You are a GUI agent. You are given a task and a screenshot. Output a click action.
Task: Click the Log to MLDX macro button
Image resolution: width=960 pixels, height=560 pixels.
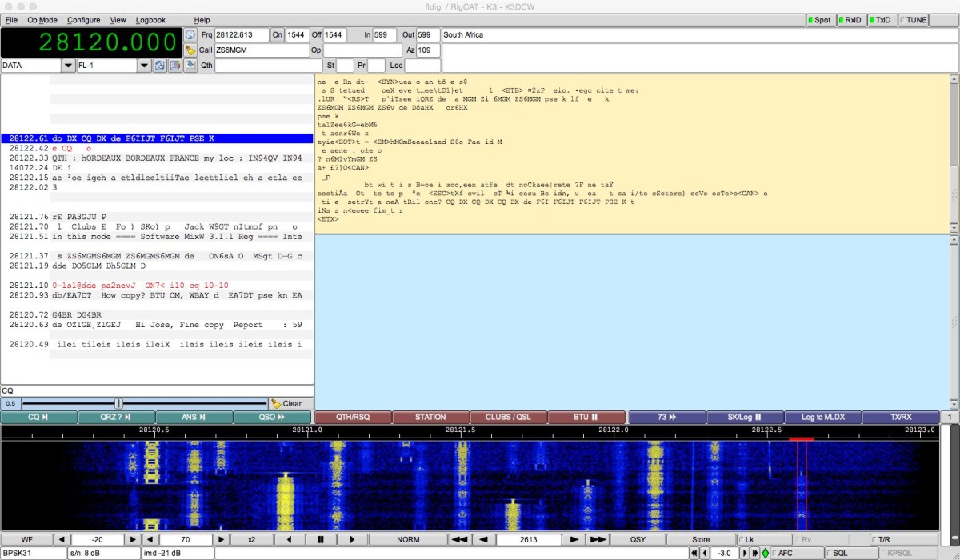coord(822,417)
